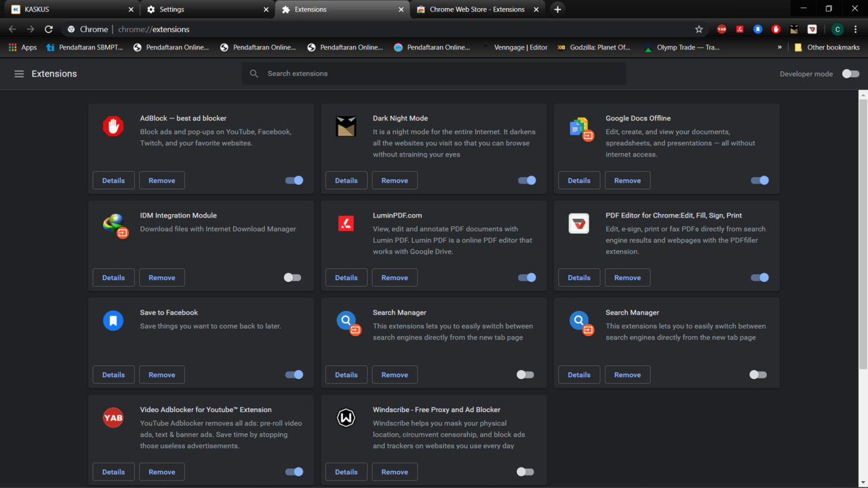Open the profile avatar labeled C
Screen dimensions: 868x488
pos(837,29)
